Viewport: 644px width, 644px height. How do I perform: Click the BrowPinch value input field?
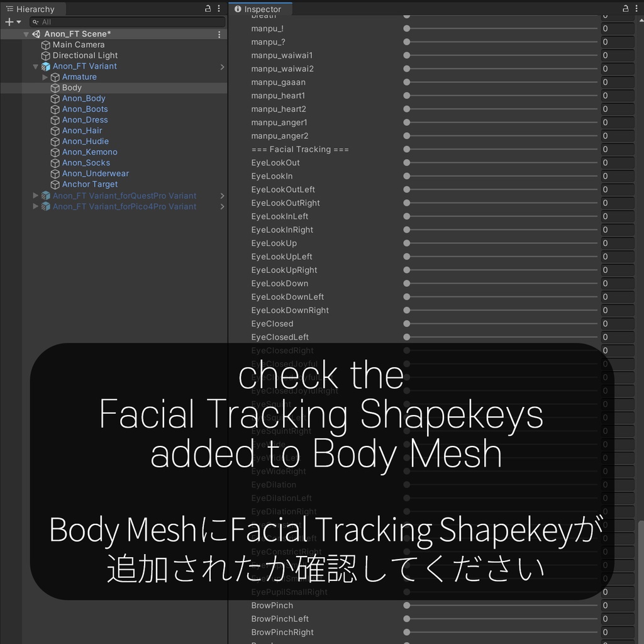pyautogui.click(x=617, y=605)
